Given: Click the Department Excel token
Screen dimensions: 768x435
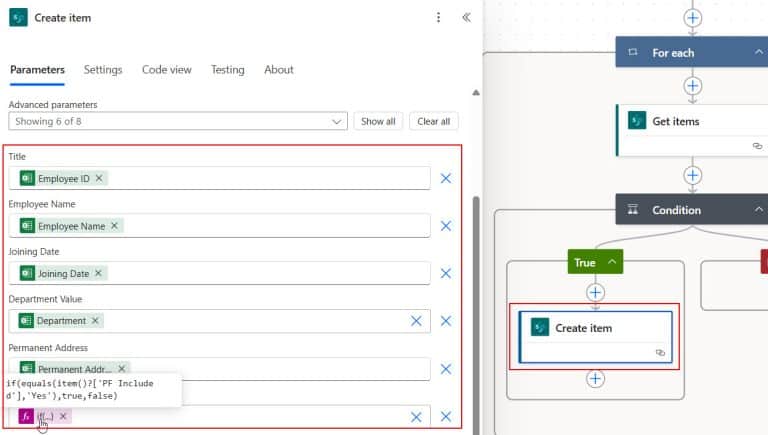Looking at the screenshot, I should (61, 320).
